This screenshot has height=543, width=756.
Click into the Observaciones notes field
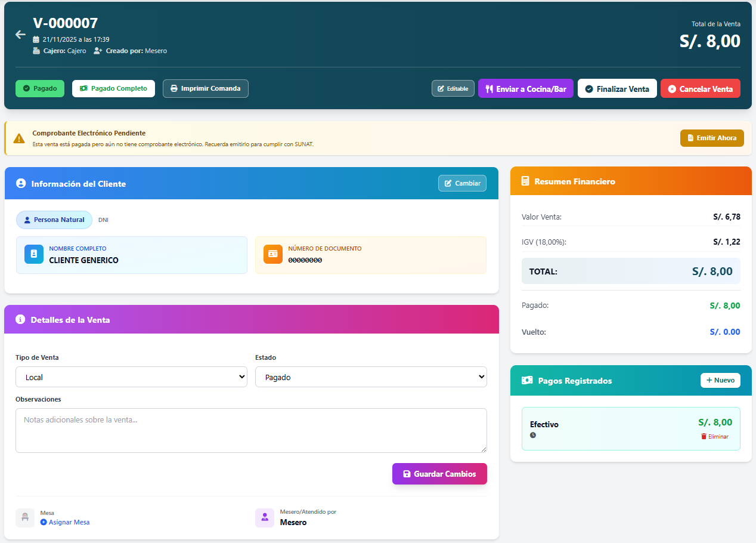[251, 430]
